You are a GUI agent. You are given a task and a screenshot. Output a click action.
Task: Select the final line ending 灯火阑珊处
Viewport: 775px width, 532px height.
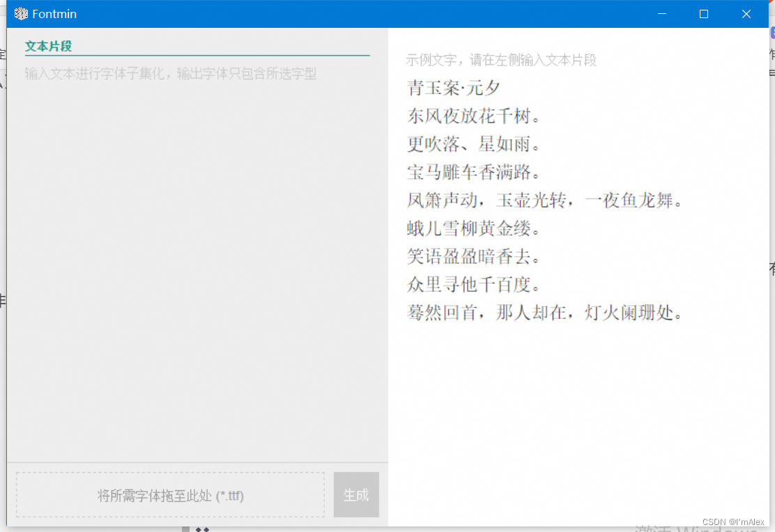[x=545, y=313]
